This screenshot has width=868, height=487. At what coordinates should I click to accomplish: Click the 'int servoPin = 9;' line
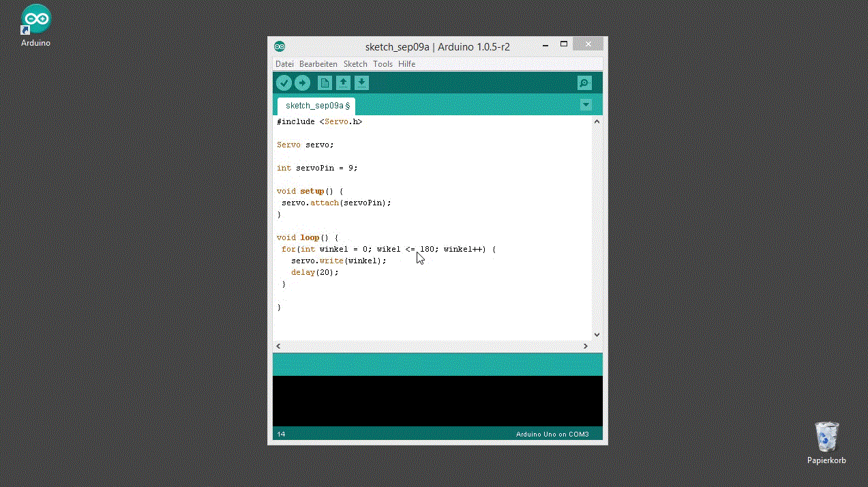317,168
